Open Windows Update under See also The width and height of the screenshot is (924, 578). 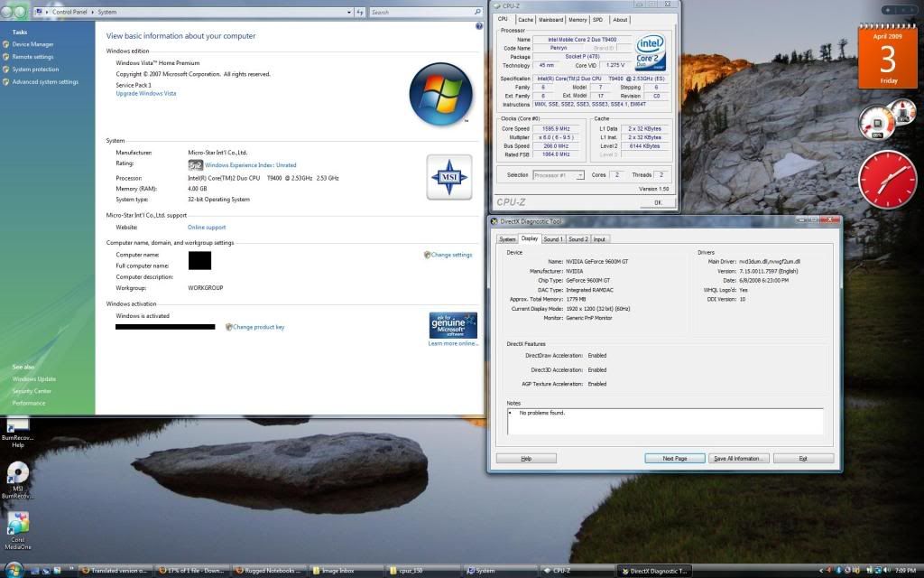pyautogui.click(x=34, y=378)
